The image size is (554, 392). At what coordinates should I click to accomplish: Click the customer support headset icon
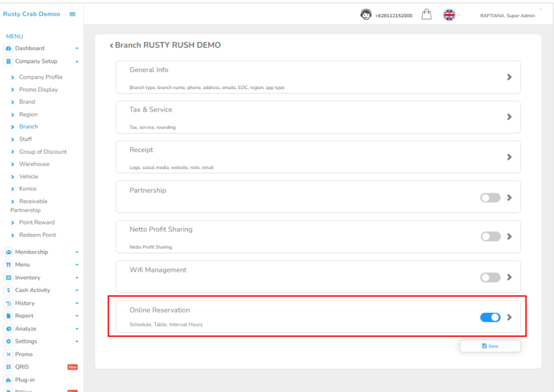[366, 15]
